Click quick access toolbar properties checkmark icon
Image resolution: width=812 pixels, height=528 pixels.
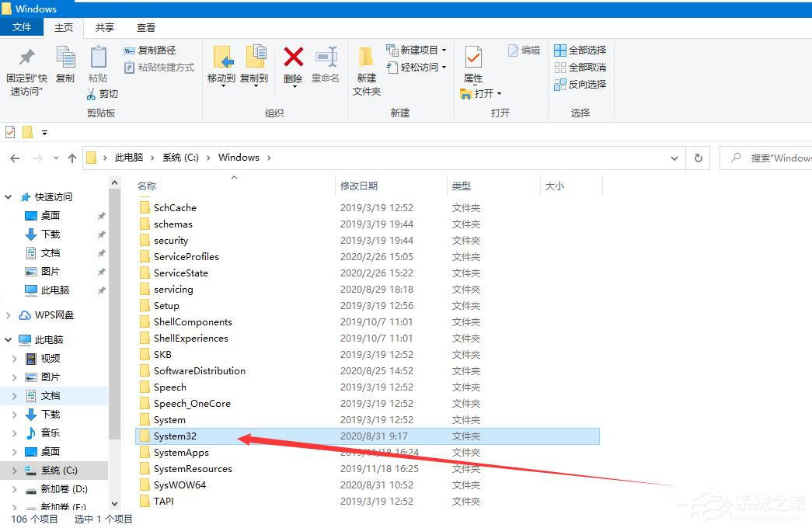pos(10,133)
